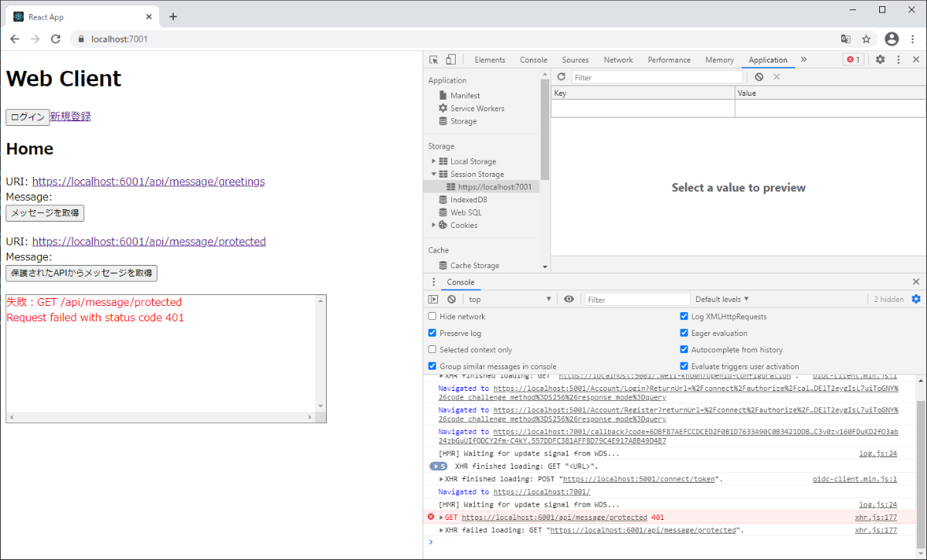This screenshot has height=560, width=927.
Task: Refresh the session storage table
Action: (562, 77)
